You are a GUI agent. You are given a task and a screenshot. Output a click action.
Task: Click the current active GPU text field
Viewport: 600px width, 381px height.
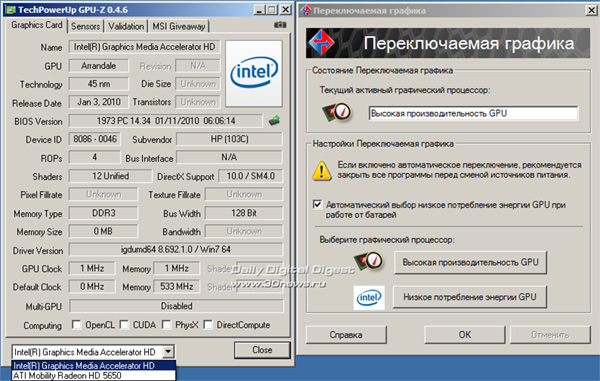pyautogui.click(x=473, y=113)
